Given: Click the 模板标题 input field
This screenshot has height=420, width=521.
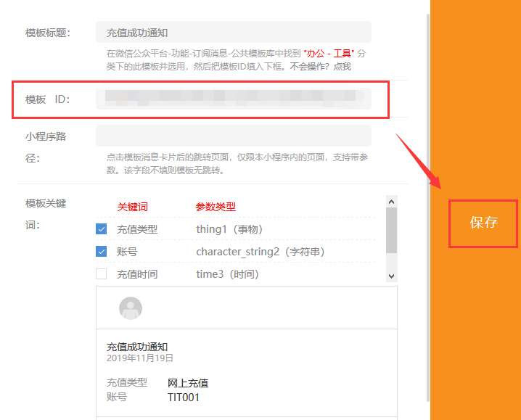Looking at the screenshot, I should coord(233,33).
